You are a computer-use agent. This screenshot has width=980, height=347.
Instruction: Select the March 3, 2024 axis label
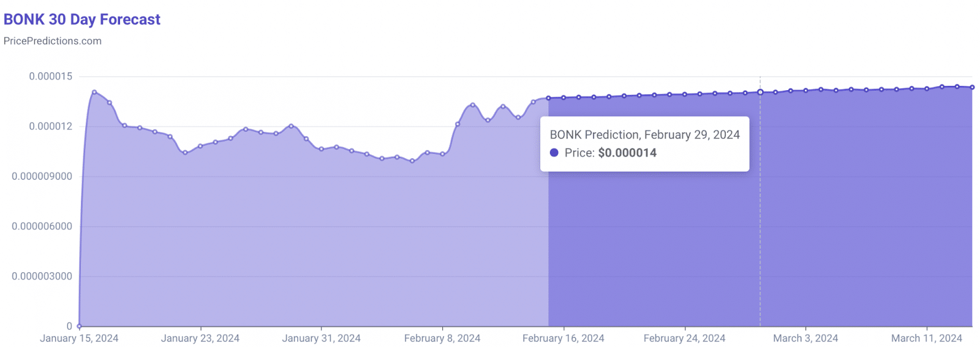point(805,338)
